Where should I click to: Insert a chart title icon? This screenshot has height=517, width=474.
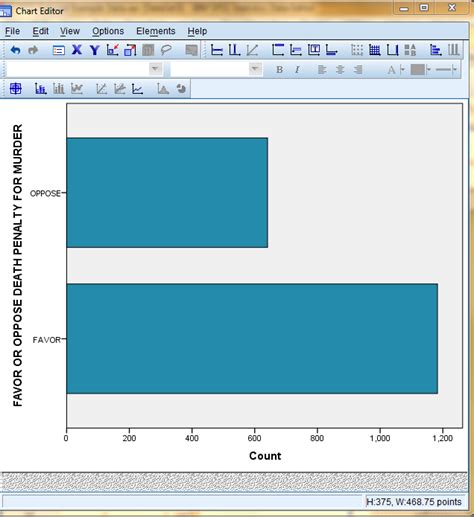(278, 50)
